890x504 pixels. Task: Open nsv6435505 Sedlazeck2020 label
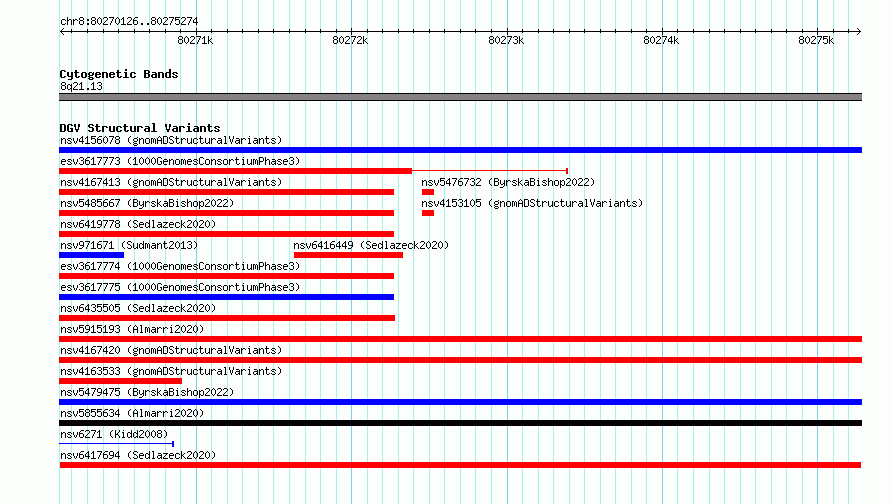pyautogui.click(x=138, y=308)
